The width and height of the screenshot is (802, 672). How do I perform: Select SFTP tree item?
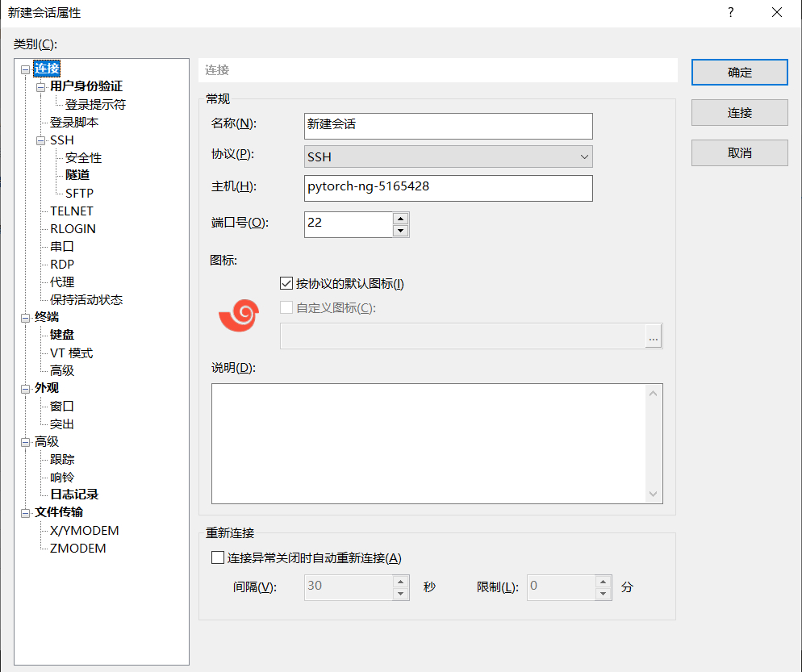coord(79,194)
